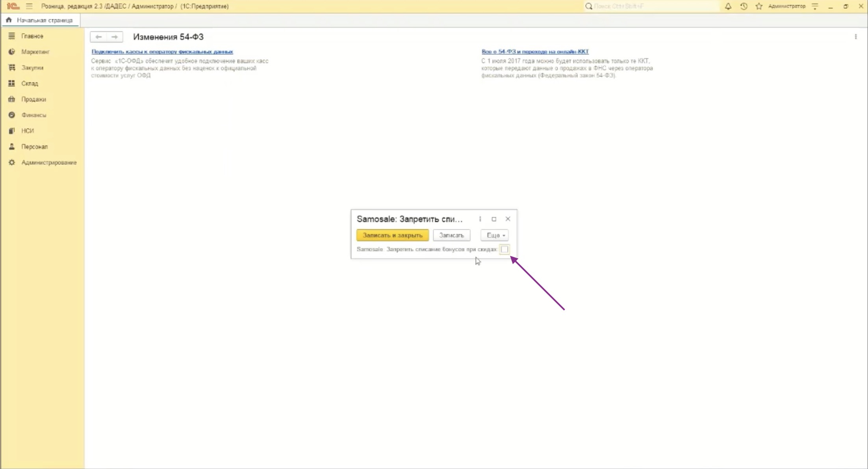The height and width of the screenshot is (469, 868).
Task: Maximize the Samosale dialog window
Action: pos(494,219)
